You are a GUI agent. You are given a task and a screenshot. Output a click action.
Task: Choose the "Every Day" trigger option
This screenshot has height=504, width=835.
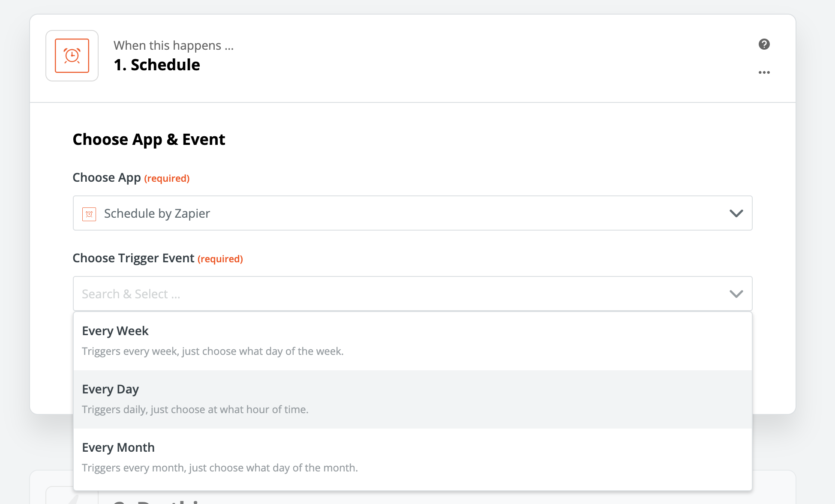click(x=111, y=389)
